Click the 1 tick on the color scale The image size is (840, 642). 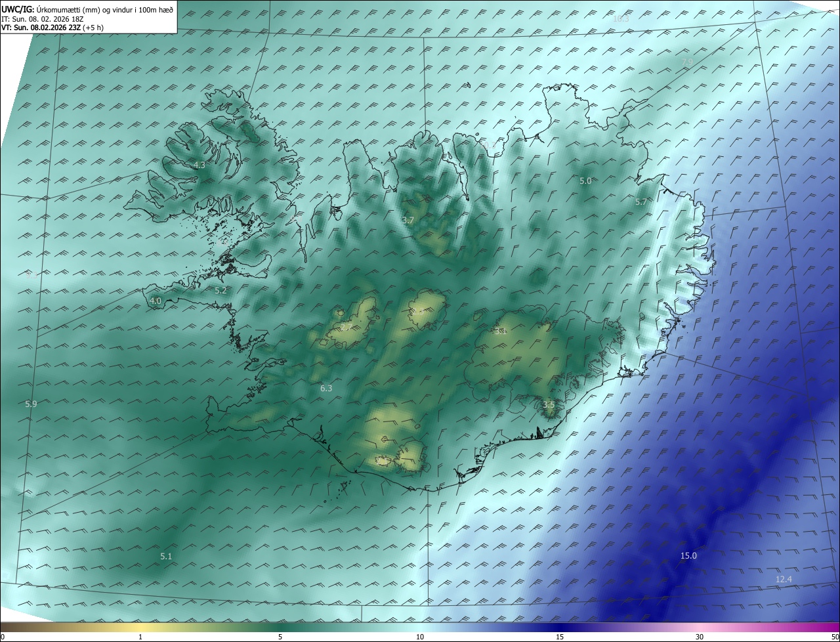[x=140, y=637]
